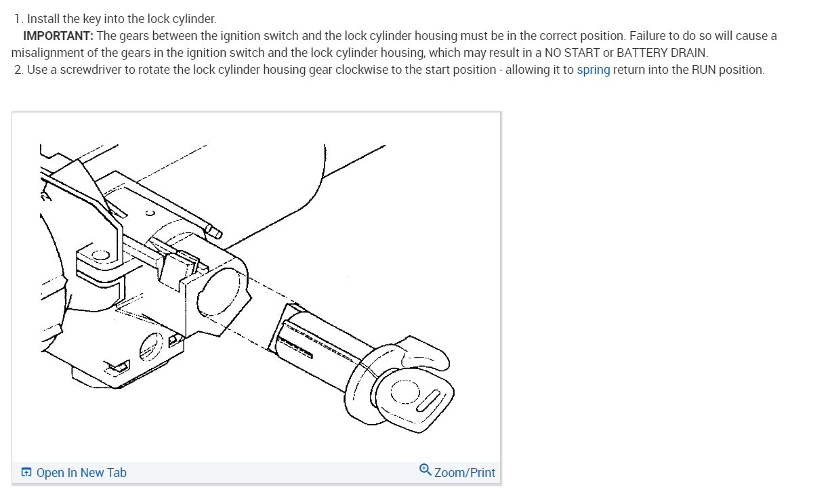Click the round hole on left bracket tab
Screen dimensions: 832x504
(x=101, y=255)
